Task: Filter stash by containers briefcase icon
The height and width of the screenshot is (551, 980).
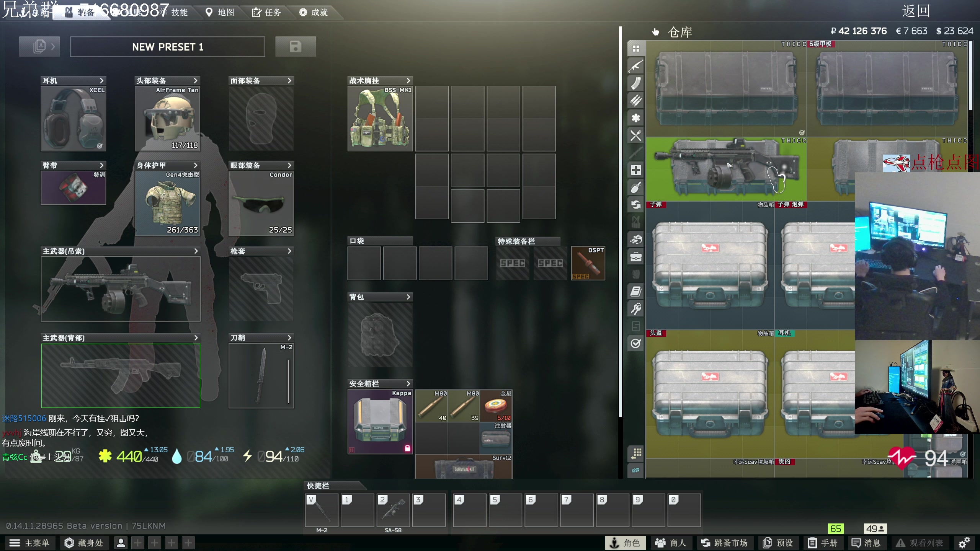Action: (x=636, y=257)
